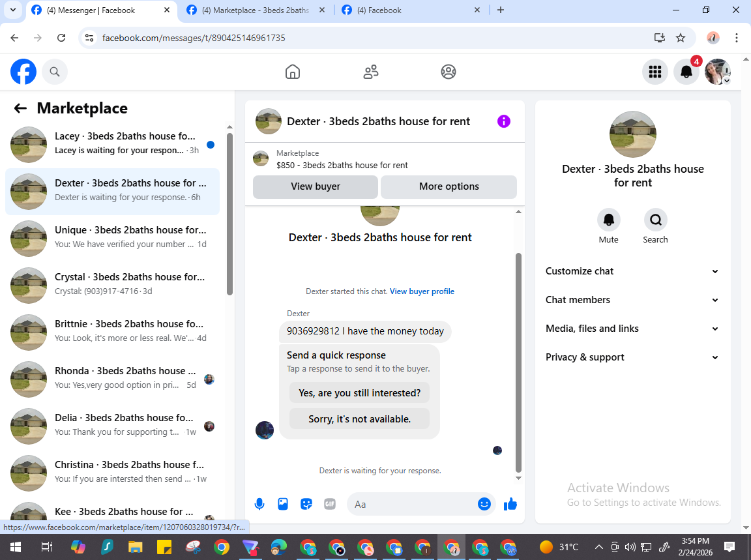Click chat messages scrollbar thumb
751x560 pixels.
pos(518,362)
